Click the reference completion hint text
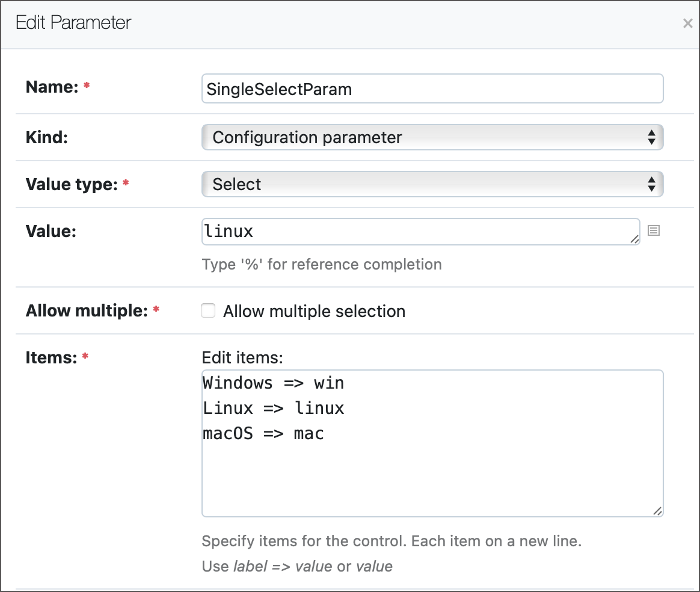700x592 pixels. point(322,264)
